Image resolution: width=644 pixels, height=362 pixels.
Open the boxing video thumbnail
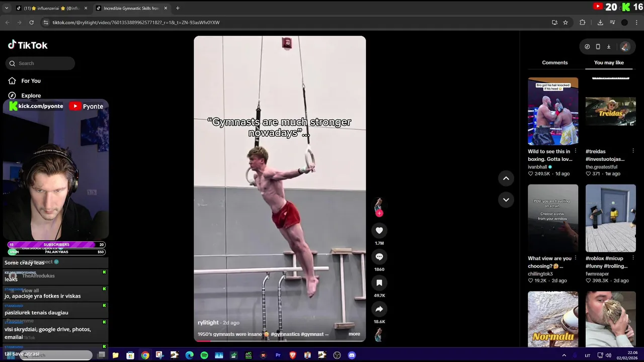(x=553, y=111)
